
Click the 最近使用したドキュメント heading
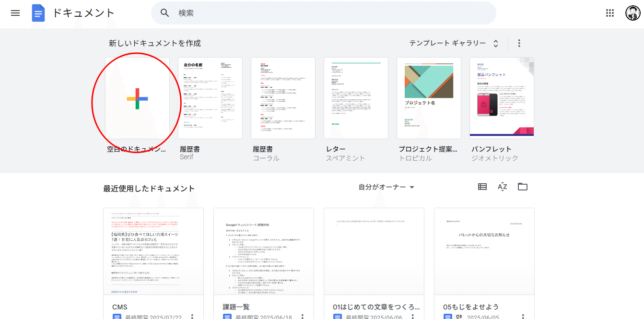pyautogui.click(x=149, y=189)
